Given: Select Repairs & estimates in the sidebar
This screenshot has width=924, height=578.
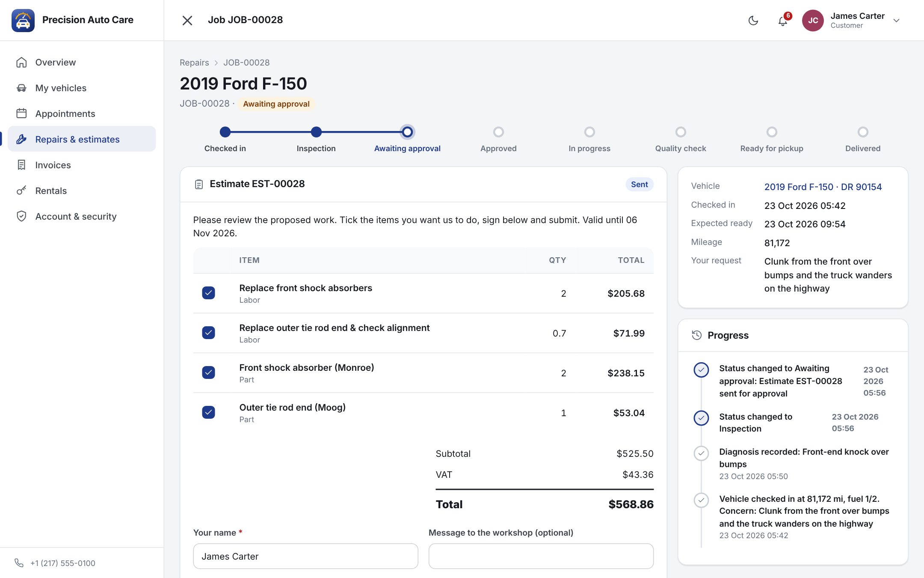Looking at the screenshot, I should (x=82, y=139).
